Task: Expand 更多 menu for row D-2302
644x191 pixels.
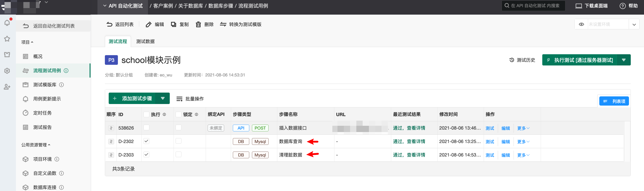Action: [x=523, y=141]
